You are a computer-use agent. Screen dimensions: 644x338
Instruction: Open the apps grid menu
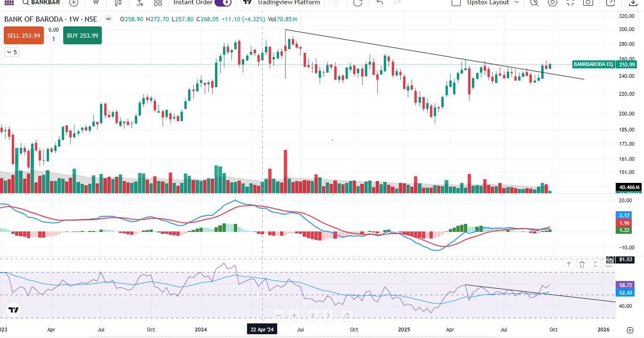pos(9,2)
